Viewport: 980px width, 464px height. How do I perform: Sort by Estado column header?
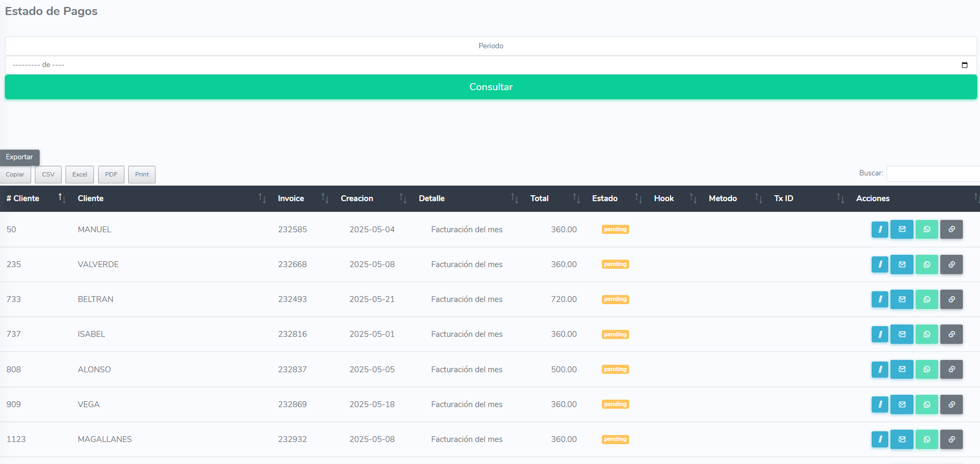coord(605,198)
